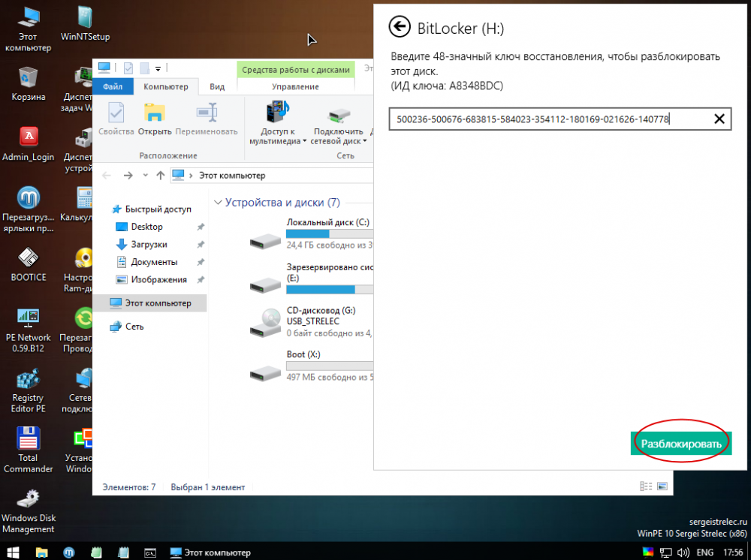Clear the recovery key field with X
Screen dimensions: 751x560
coord(719,119)
